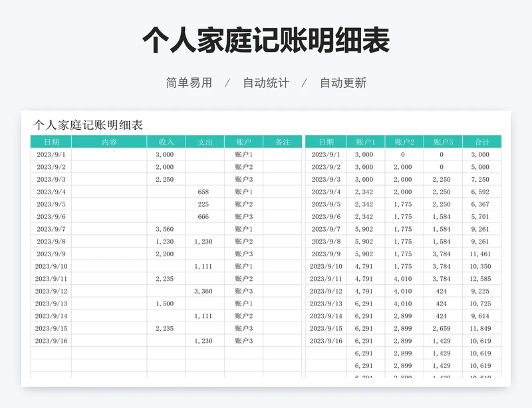The image size is (532, 408).
Task: Click the 收入 cell 2,000 in 2023/9/2 row
Action: [165, 167]
